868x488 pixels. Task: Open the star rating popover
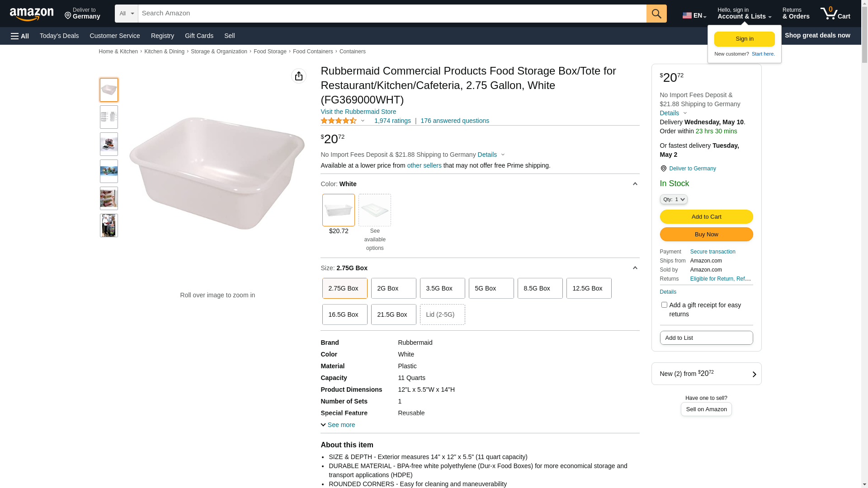pos(343,121)
